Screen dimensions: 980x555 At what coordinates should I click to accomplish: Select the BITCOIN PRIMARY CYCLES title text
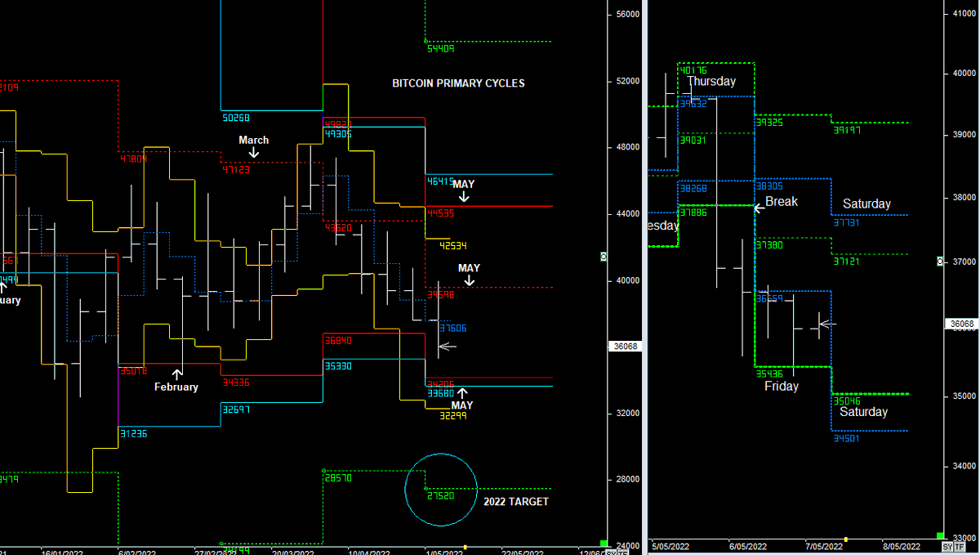[x=458, y=83]
